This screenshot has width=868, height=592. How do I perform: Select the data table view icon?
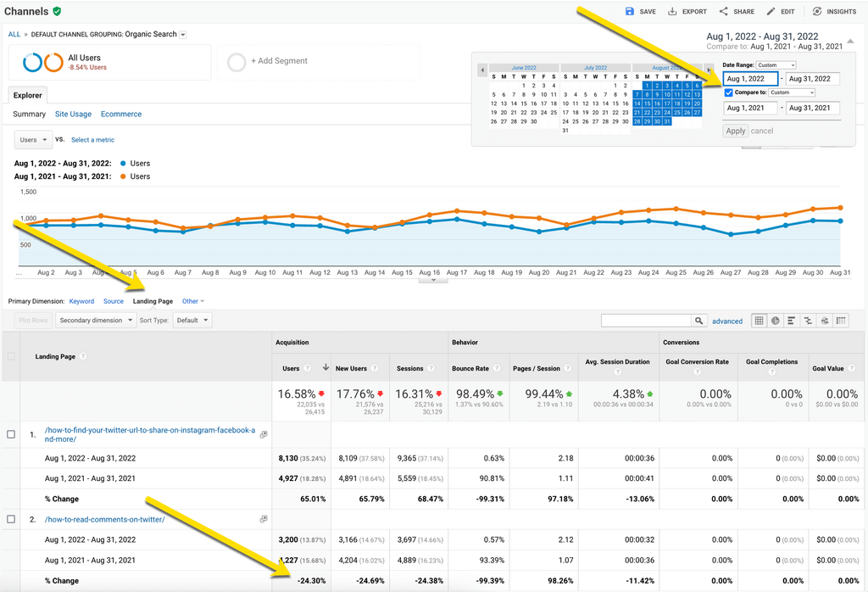pos(759,321)
